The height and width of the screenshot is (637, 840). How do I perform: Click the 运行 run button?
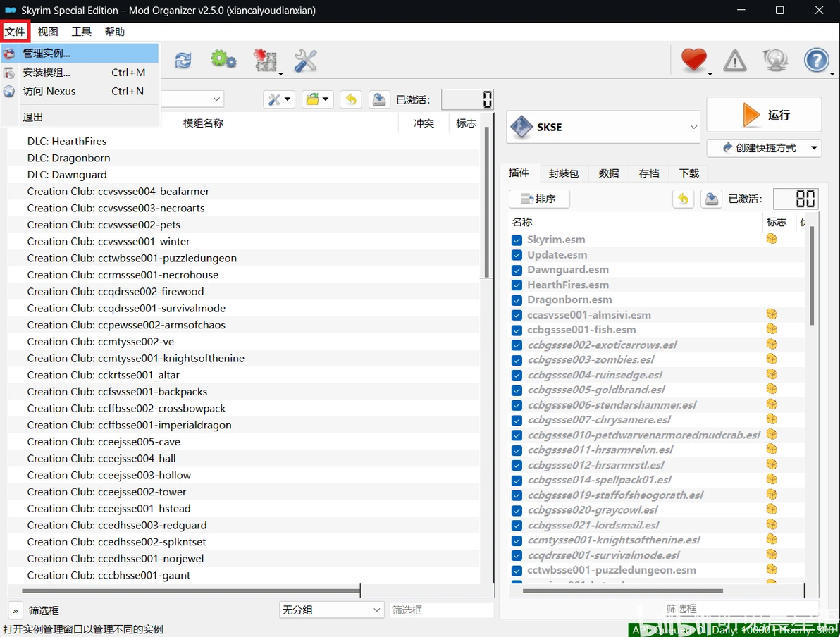[764, 115]
